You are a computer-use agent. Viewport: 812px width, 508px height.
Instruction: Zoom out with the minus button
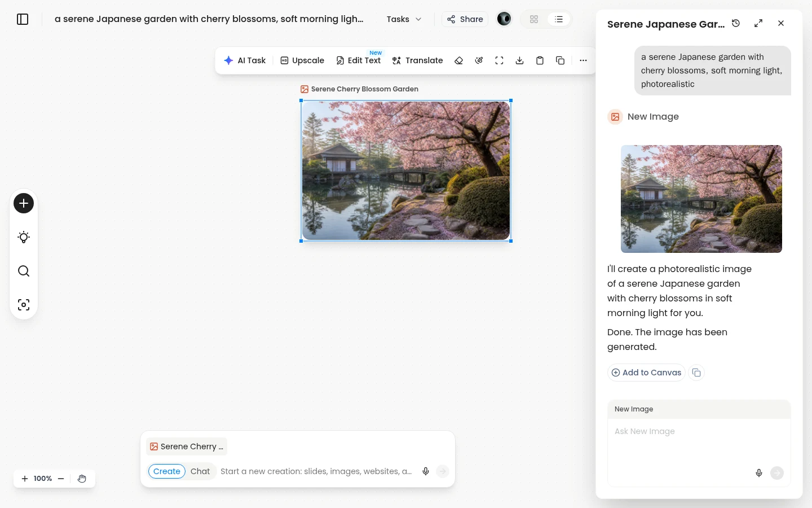(x=61, y=479)
